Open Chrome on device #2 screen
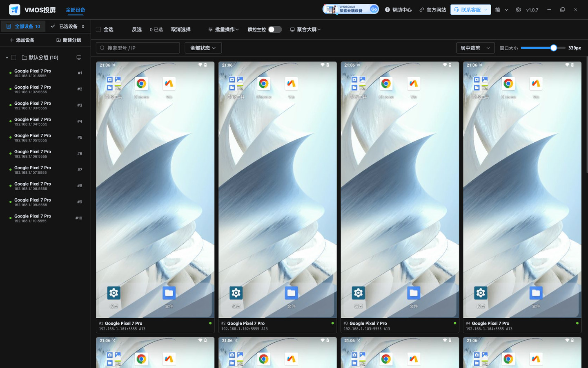588x368 pixels. coord(264,84)
